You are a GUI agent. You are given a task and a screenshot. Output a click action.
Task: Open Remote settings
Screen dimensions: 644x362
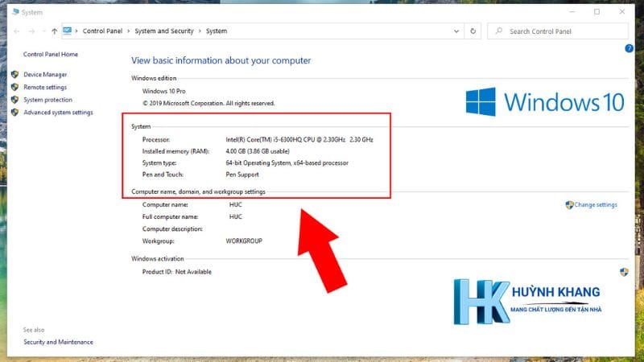[45, 87]
